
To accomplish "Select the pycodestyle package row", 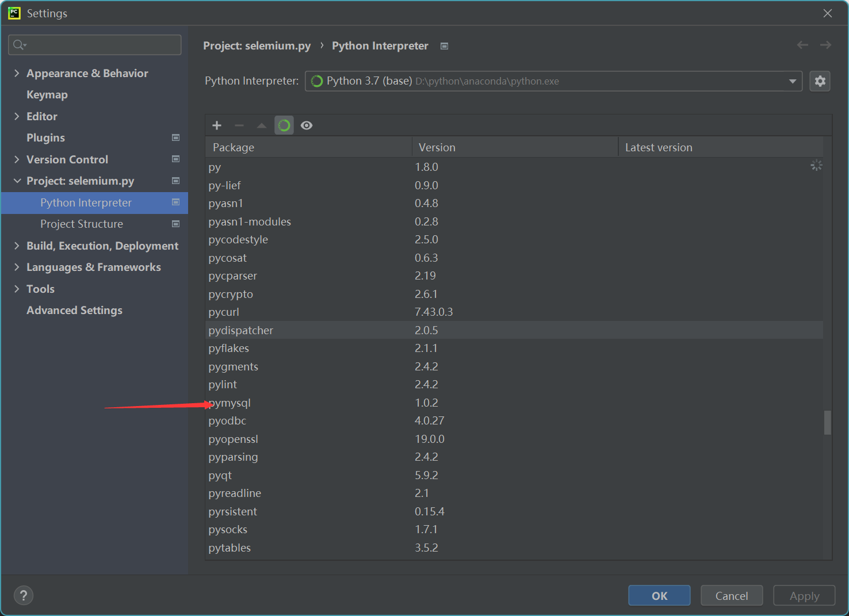I will 514,239.
